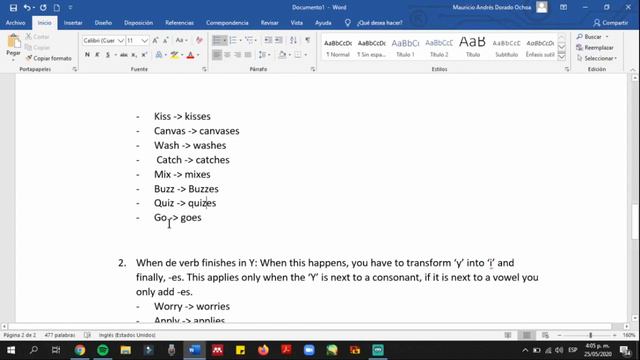Click the Compartir button
The height and width of the screenshot is (360, 640).
[611, 23]
